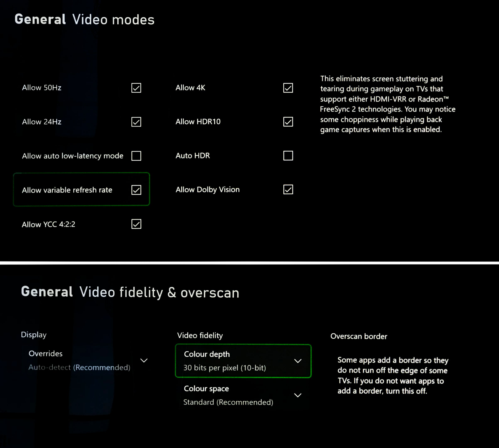Click the variable refresh rate description text
The image size is (499, 448).
click(388, 104)
